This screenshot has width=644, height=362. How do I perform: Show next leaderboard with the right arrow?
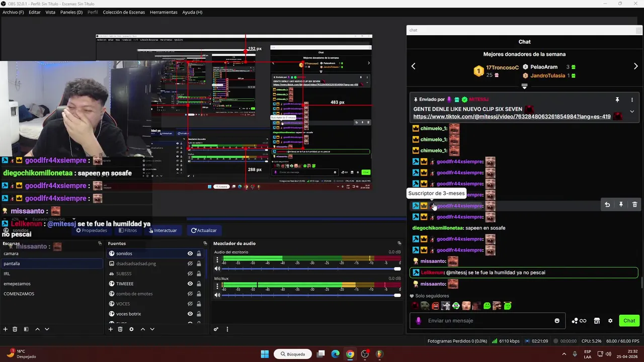pyautogui.click(x=635, y=66)
